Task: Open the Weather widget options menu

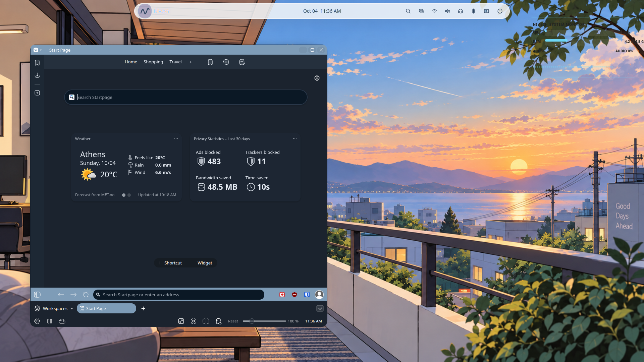Action: 176,139
